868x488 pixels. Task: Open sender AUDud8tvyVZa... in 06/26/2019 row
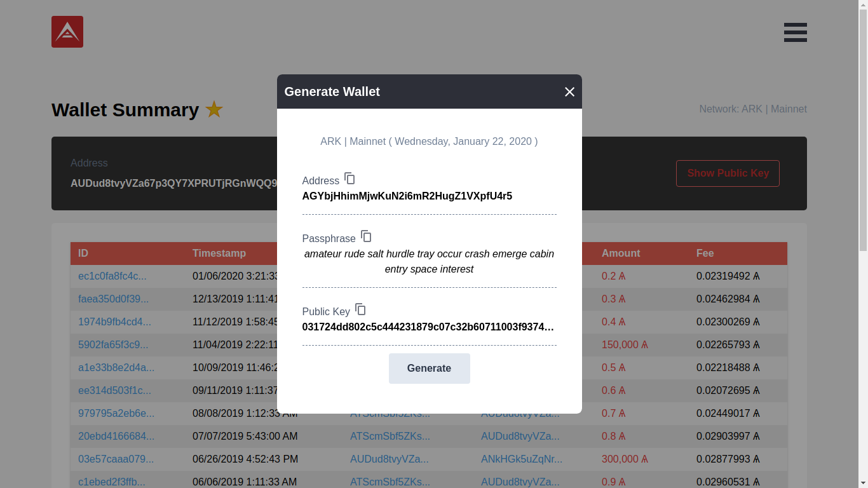390,459
